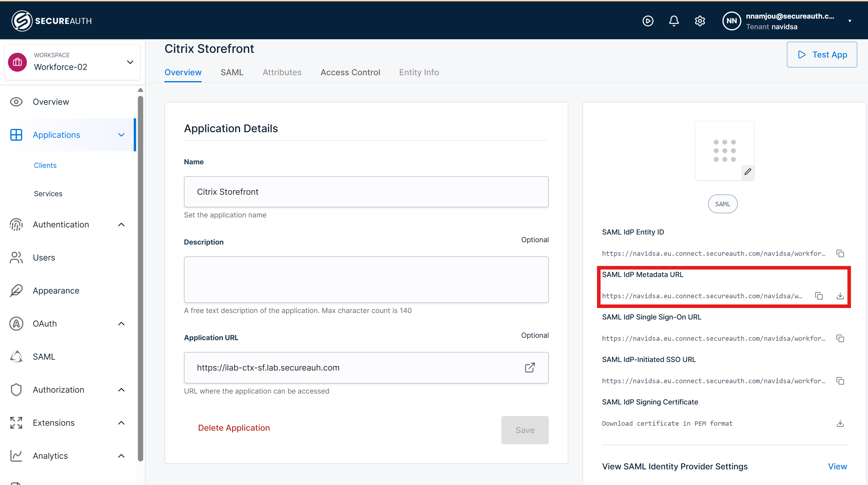Image resolution: width=868 pixels, height=485 pixels.
Task: Click the Analytics chart icon
Action: tap(16, 456)
